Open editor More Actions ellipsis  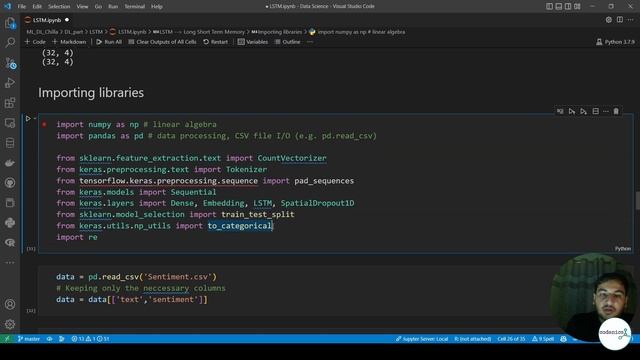[x=631, y=20]
